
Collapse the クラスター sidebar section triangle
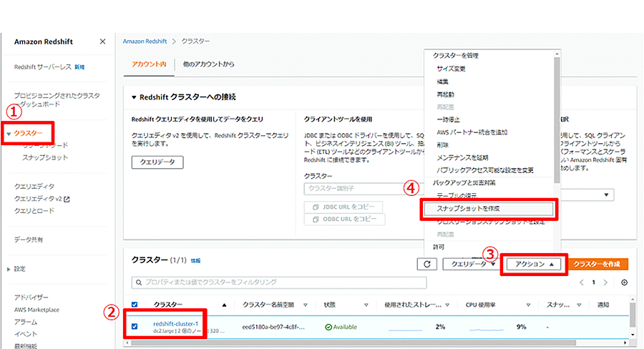coord(9,134)
